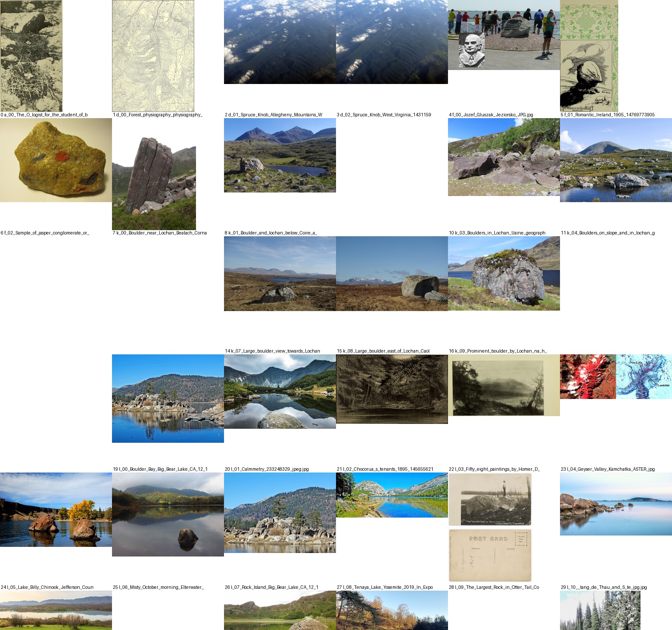Select Rock Island Big Bear Lake image
This screenshot has height=630, width=672.
[280, 513]
